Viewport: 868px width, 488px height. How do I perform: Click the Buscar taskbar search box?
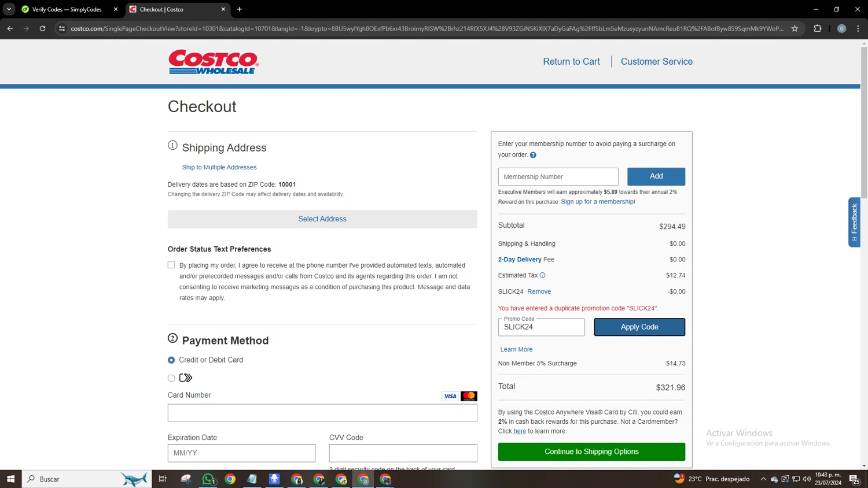pos(87,479)
